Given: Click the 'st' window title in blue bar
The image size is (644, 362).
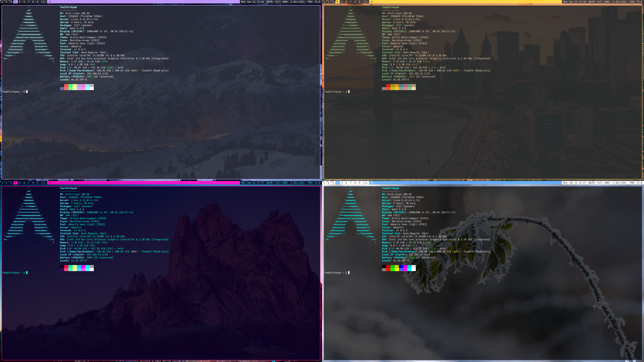Looking at the screenshot, I should (x=372, y=183).
